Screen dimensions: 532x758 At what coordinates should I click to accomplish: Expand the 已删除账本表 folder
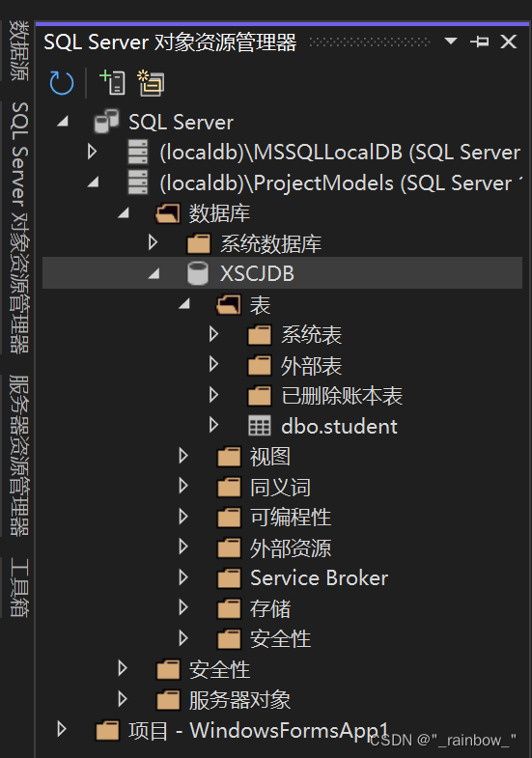coord(214,395)
